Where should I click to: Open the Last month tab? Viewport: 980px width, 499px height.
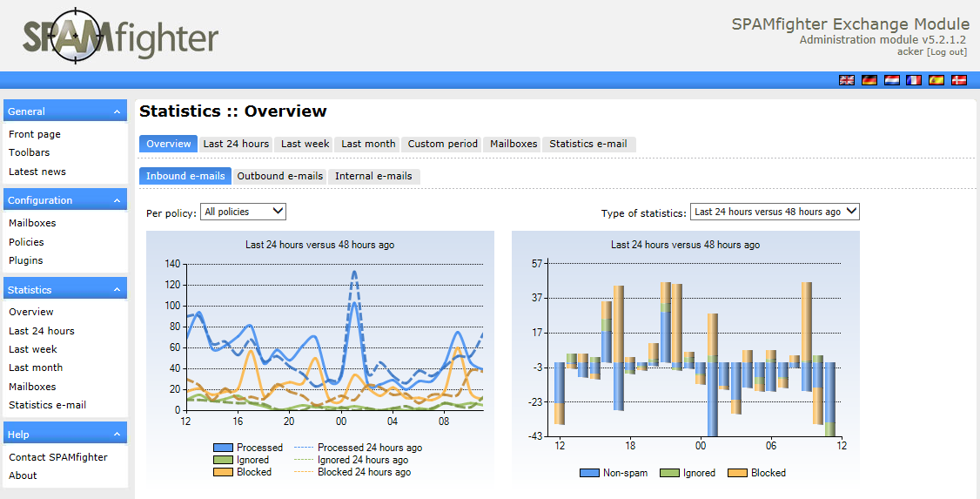click(368, 144)
